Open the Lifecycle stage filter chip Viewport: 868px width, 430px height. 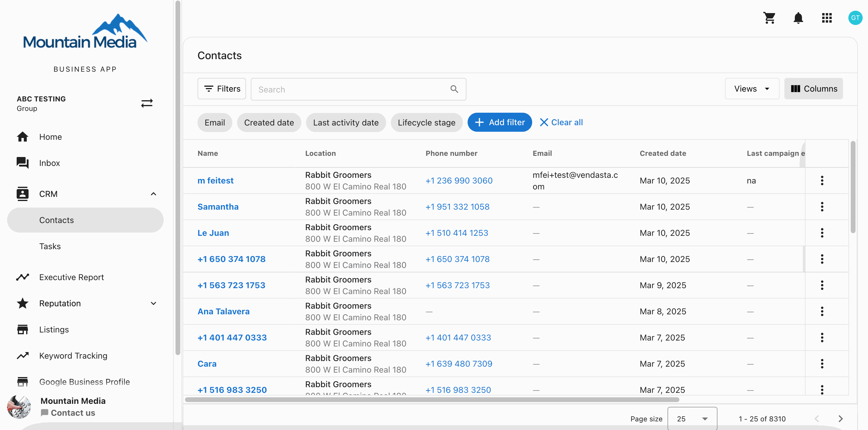pos(426,123)
